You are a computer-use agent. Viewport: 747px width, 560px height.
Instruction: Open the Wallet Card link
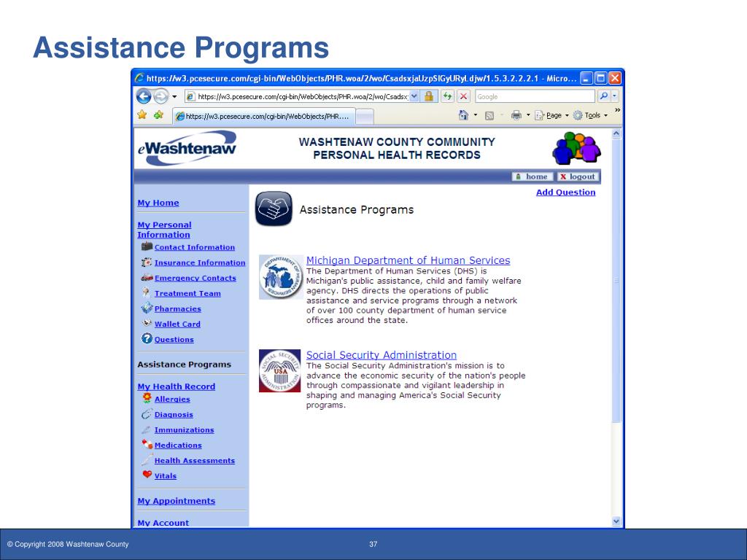[x=177, y=324]
